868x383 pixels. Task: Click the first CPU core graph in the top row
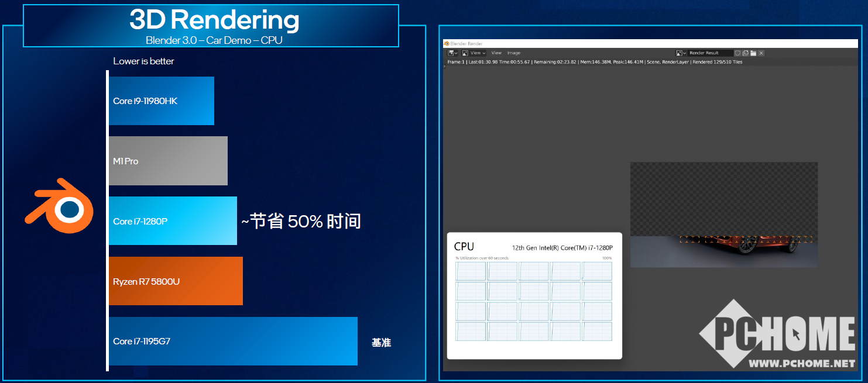point(471,271)
